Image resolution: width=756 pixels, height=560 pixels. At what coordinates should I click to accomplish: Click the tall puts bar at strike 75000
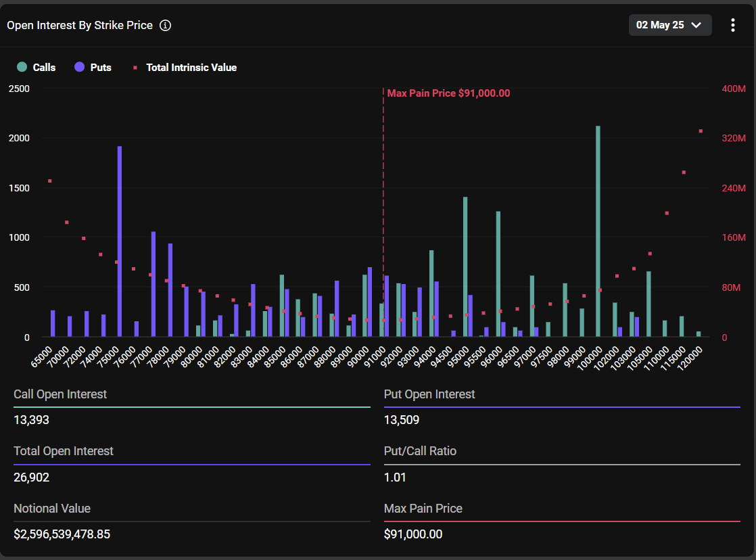[120, 241]
